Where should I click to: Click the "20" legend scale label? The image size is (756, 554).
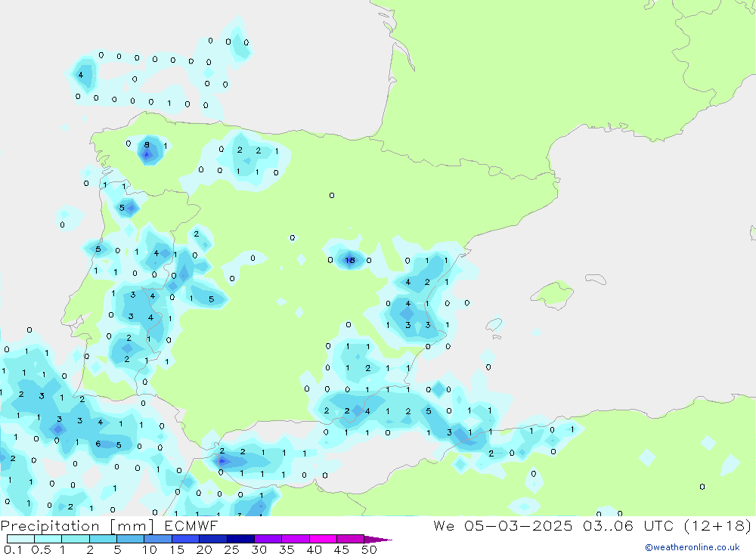tap(204, 549)
